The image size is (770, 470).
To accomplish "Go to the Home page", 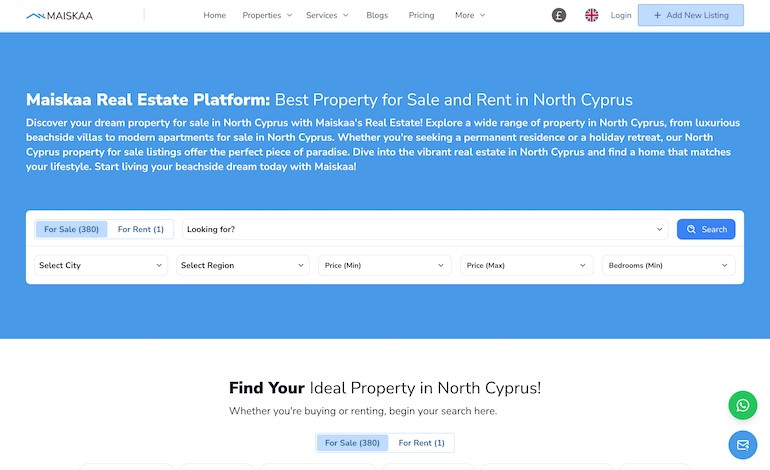I will 215,15.
